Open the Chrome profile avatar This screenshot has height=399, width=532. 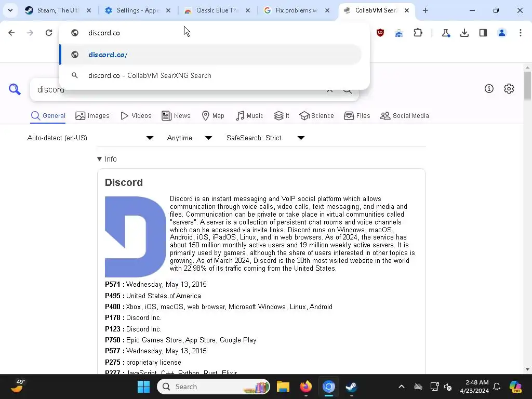(x=501, y=33)
